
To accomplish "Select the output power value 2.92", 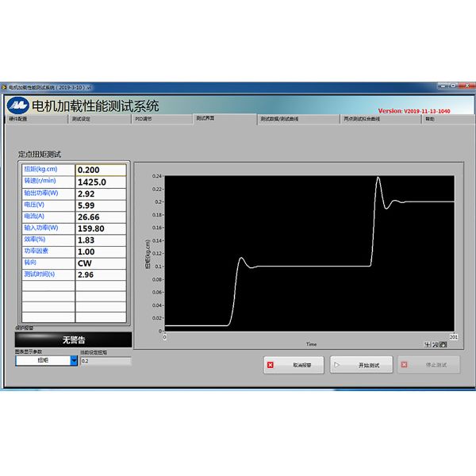I will 101,194.
